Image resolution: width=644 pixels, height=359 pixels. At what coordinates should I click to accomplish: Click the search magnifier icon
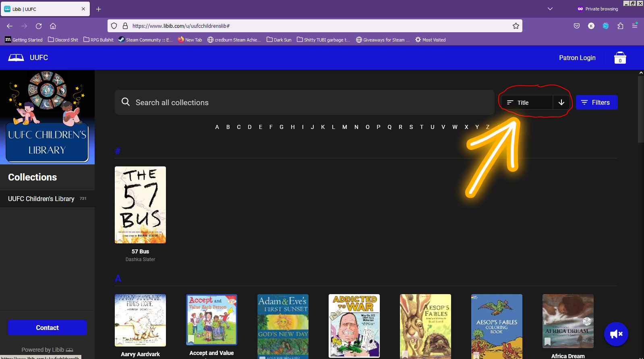click(126, 102)
